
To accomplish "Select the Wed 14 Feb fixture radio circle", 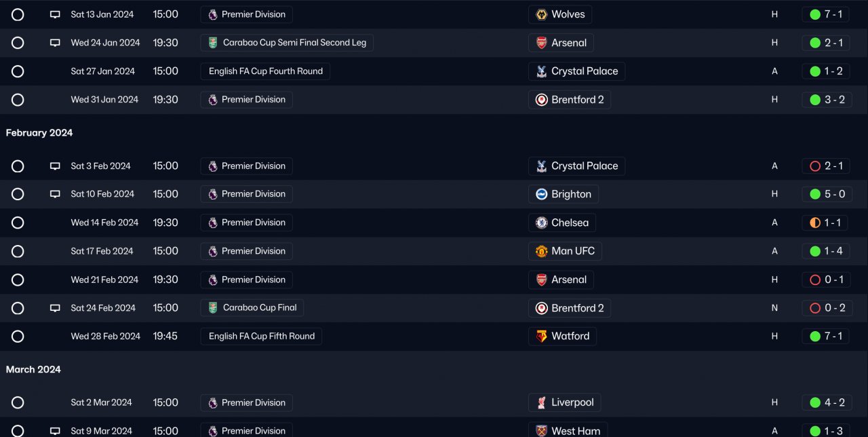I will tap(18, 223).
